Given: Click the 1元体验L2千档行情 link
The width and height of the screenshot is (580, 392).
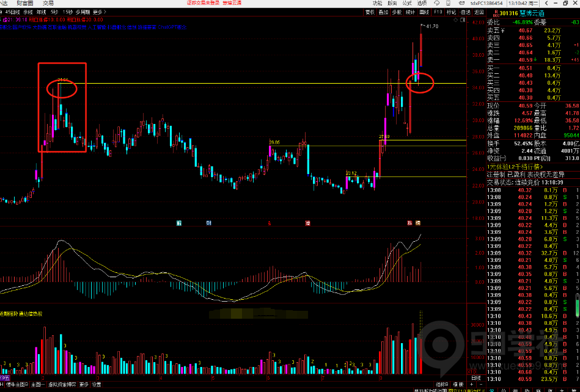Looking at the screenshot, I should [x=513, y=166].
